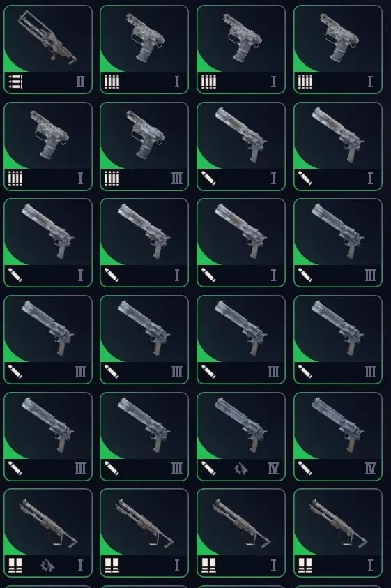Viewport: 391px width, 588px height.
Task: Select the Tier II rifle item tile
Action: coord(48,50)
